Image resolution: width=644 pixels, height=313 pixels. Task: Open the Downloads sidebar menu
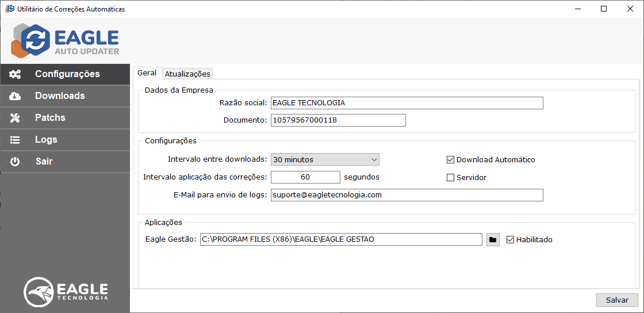(x=65, y=96)
